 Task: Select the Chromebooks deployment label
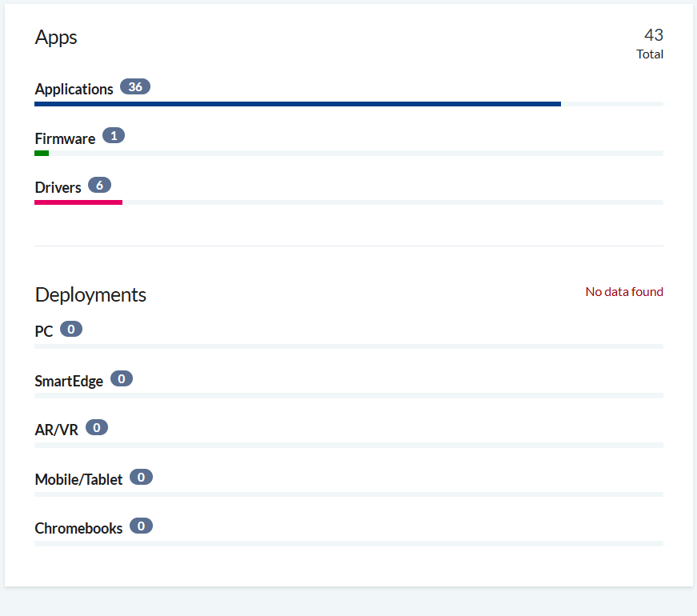(78, 528)
